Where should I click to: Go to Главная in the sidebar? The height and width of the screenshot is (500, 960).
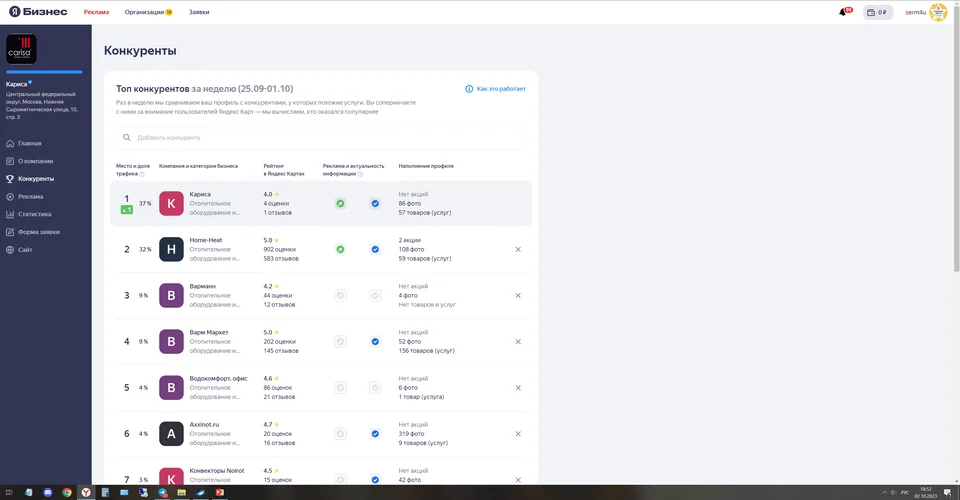29,143
